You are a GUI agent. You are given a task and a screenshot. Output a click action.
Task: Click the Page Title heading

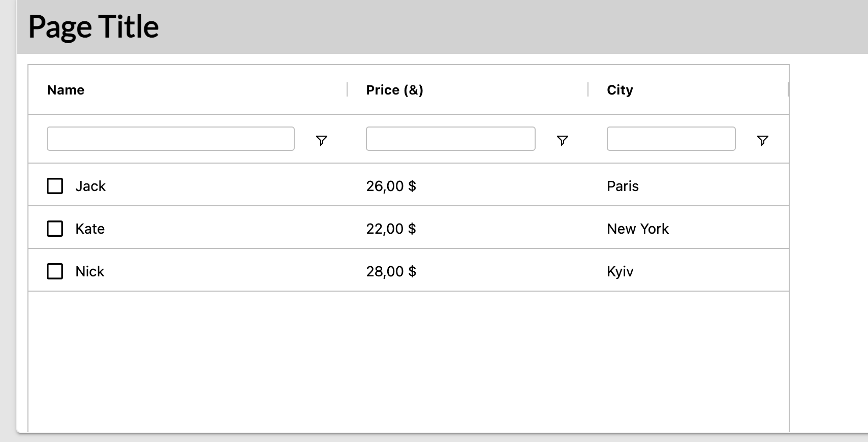94,26
